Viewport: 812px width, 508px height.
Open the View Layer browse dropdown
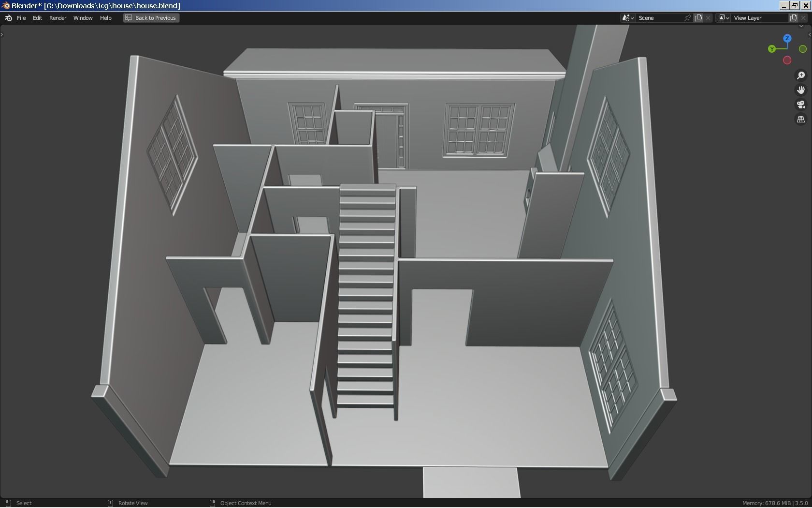723,18
